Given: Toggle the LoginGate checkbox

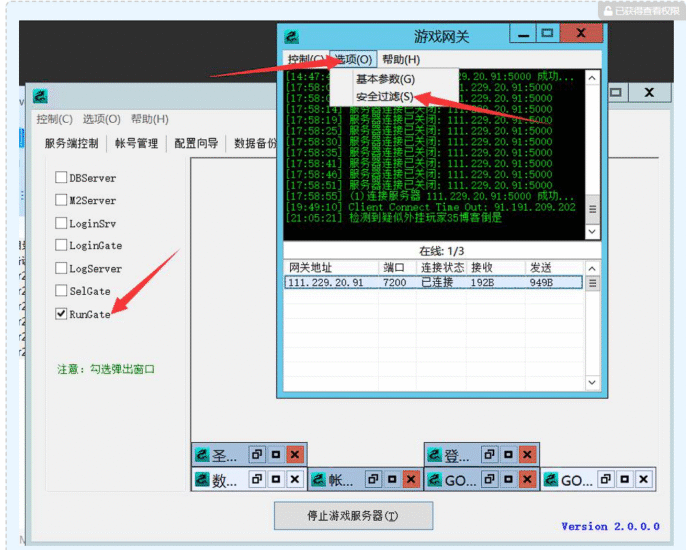Looking at the screenshot, I should pyautogui.click(x=61, y=245).
